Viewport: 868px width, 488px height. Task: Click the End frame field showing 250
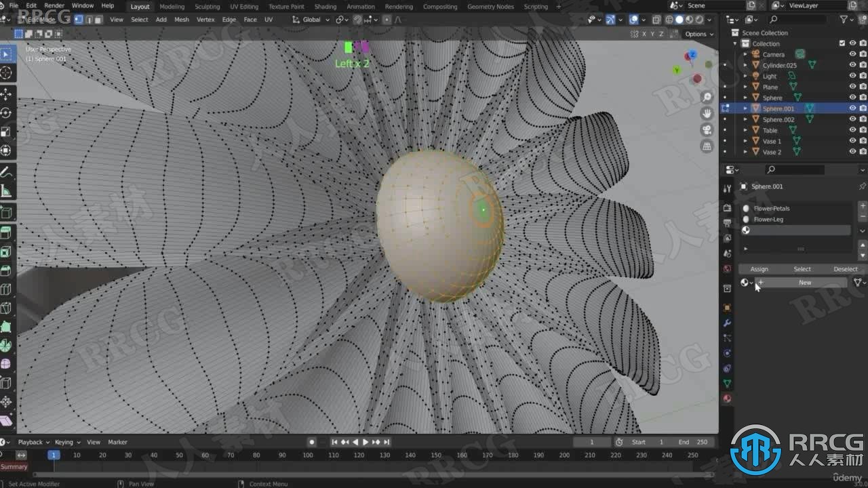click(693, 442)
